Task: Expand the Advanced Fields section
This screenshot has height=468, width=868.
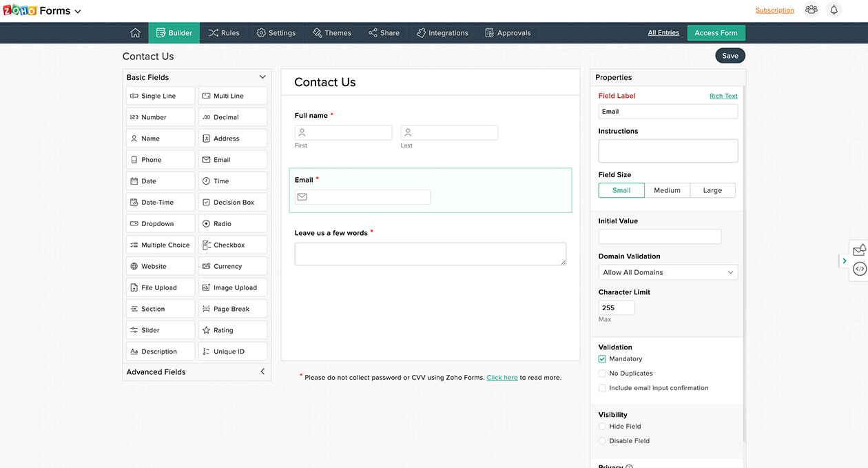Action: pyautogui.click(x=262, y=372)
